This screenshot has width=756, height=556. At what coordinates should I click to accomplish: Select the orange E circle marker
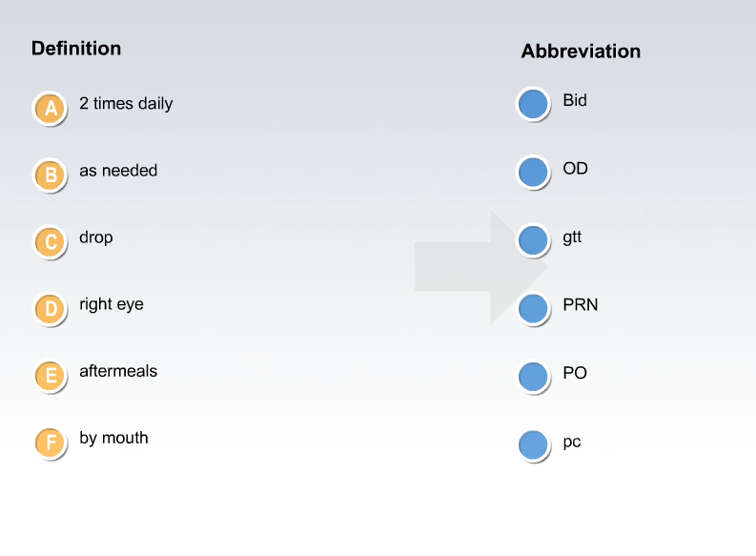click(50, 376)
